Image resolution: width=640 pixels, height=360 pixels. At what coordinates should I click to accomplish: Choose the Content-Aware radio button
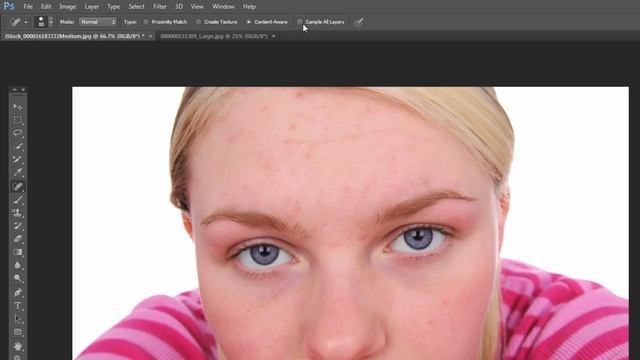pos(249,22)
